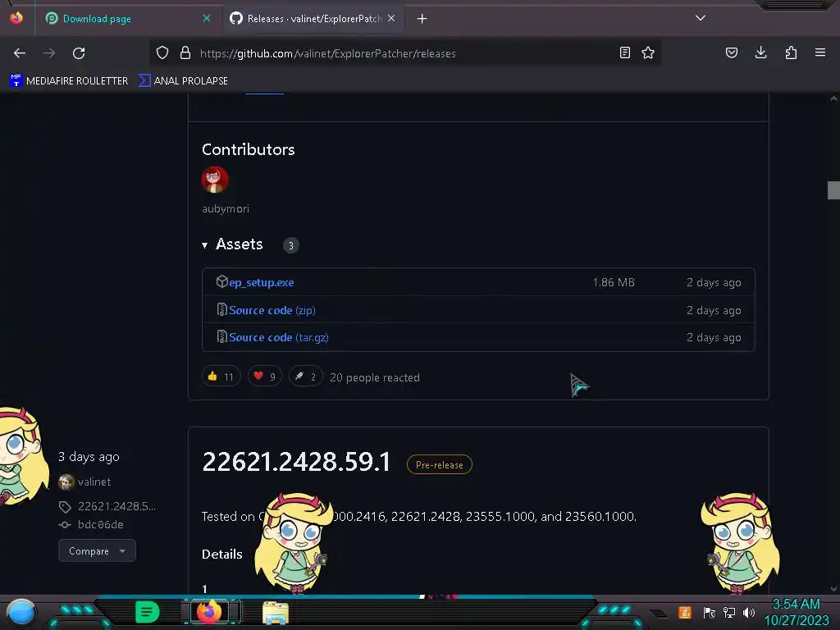This screenshot has height=630, width=840.
Task: Expand the list all tabs chevron
Action: [x=701, y=18]
